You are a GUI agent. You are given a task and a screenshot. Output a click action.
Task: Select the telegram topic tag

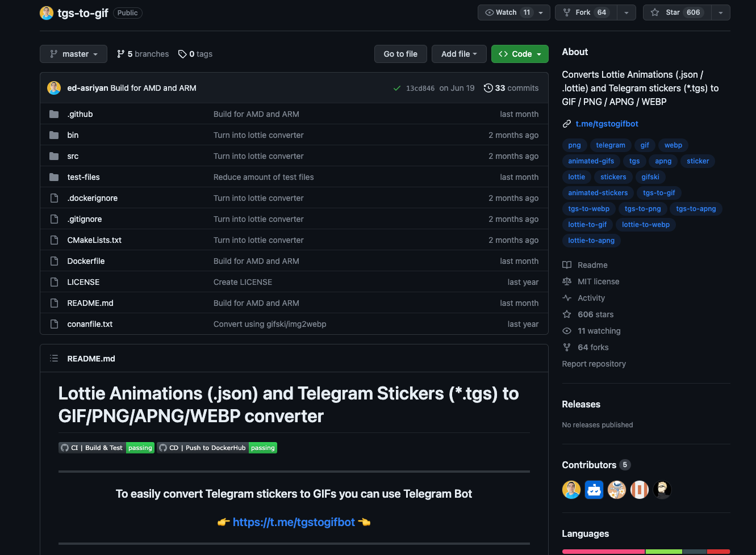pyautogui.click(x=611, y=145)
